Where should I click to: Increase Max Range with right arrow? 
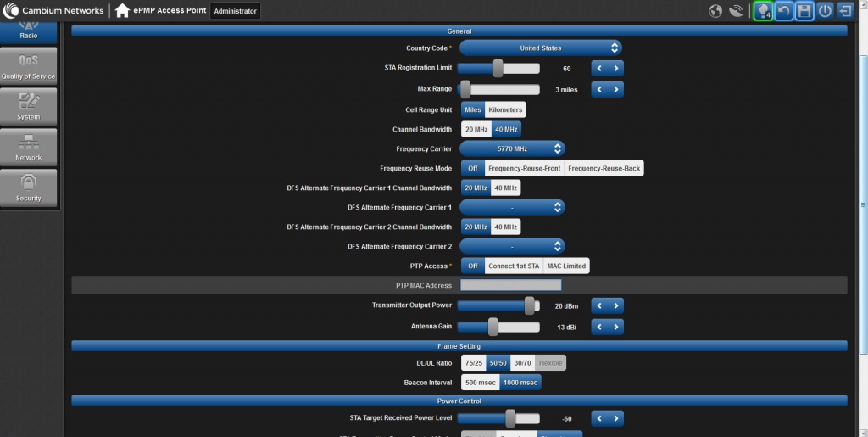pyautogui.click(x=616, y=89)
